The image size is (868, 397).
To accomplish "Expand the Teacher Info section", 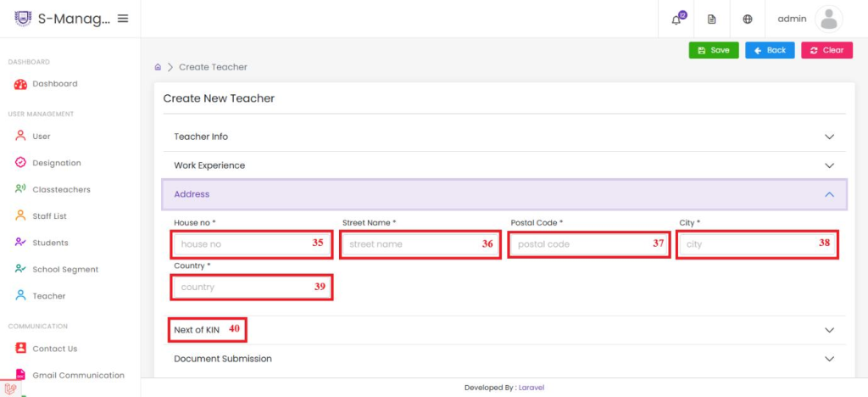I will (504, 137).
